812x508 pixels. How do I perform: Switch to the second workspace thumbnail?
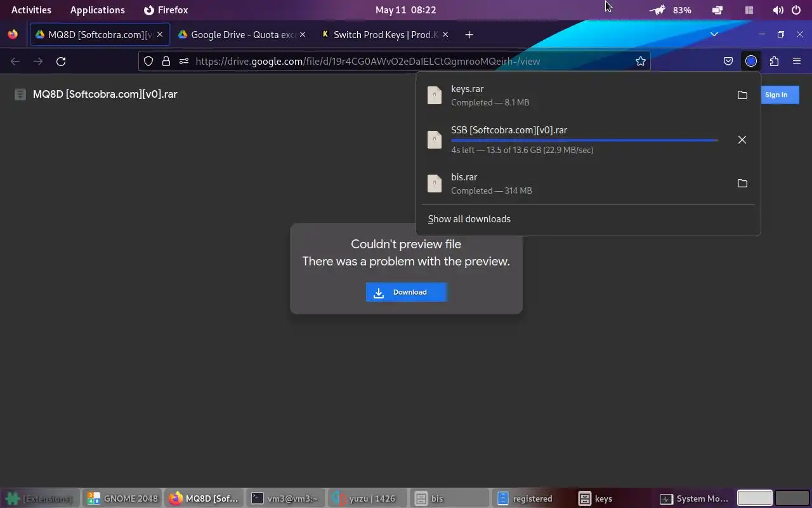click(x=792, y=498)
